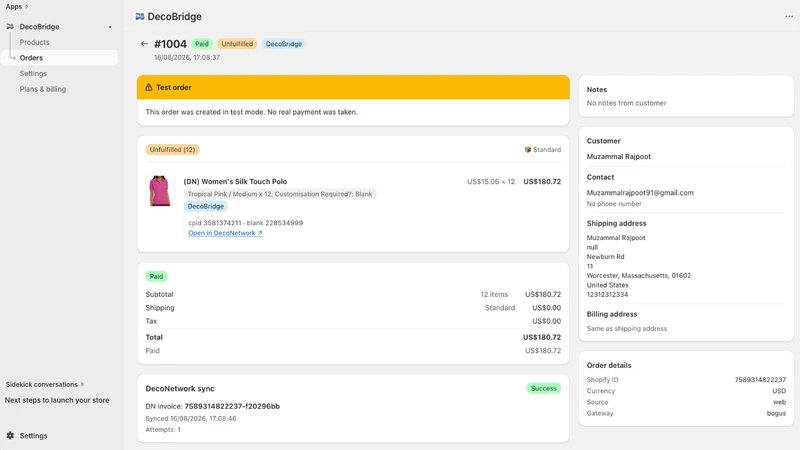
Task: Click the Test order banner title
Action: pos(173,87)
